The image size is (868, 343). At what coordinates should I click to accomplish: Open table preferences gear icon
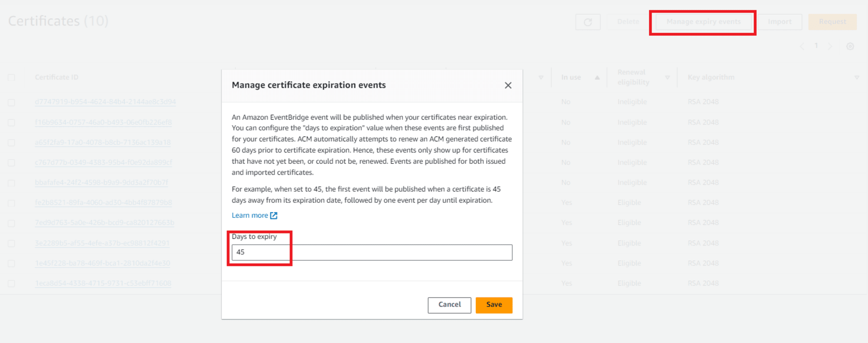850,46
